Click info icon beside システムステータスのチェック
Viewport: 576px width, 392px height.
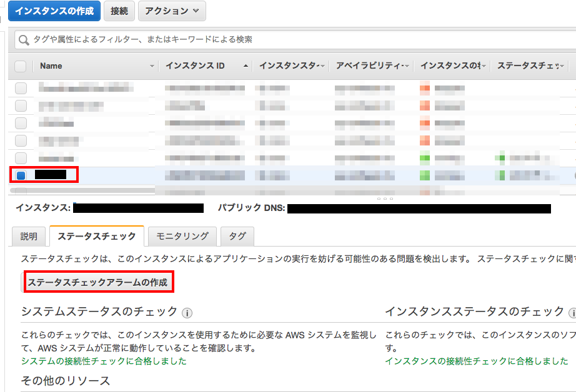point(187,313)
